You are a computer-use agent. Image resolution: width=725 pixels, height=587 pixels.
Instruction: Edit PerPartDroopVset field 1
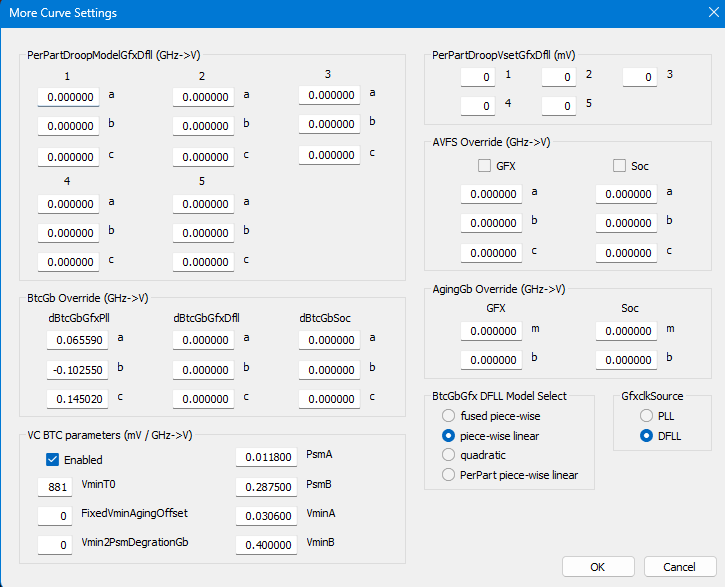[x=478, y=77]
